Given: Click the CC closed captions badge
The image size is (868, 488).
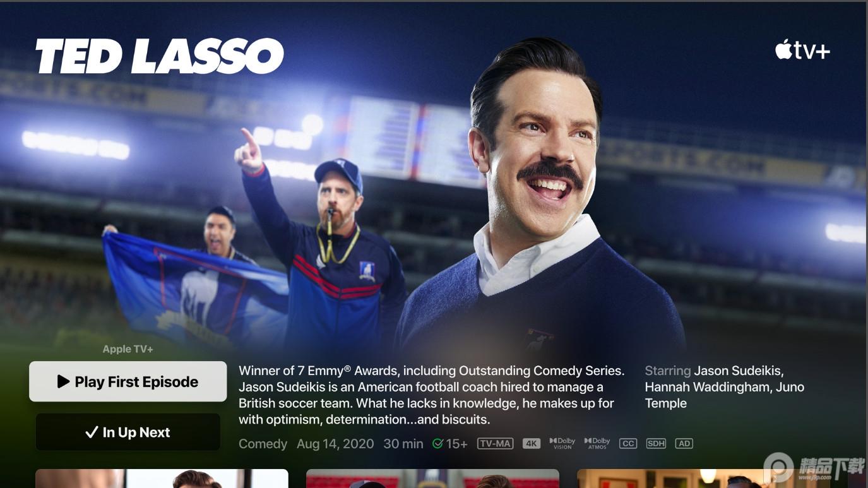Looking at the screenshot, I should (628, 444).
